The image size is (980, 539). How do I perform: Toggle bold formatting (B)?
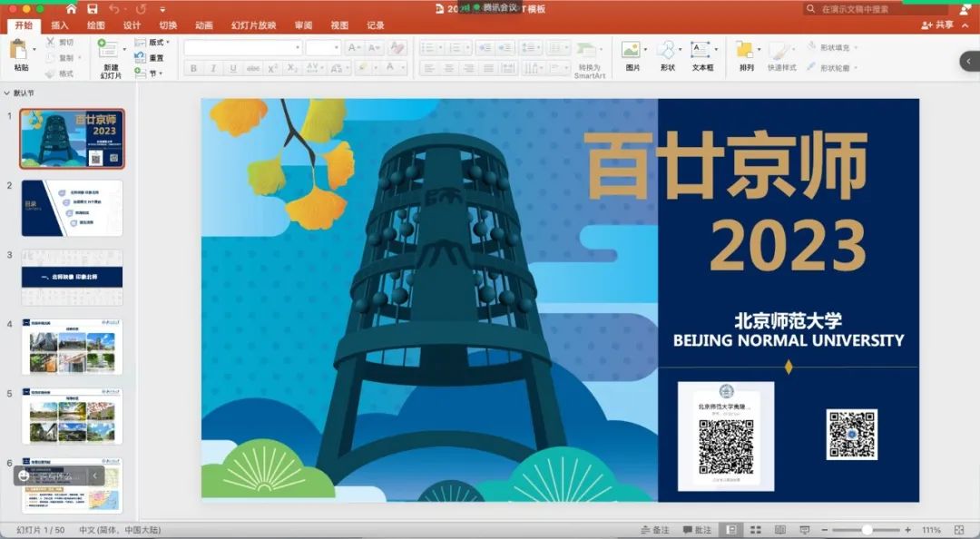click(x=194, y=68)
